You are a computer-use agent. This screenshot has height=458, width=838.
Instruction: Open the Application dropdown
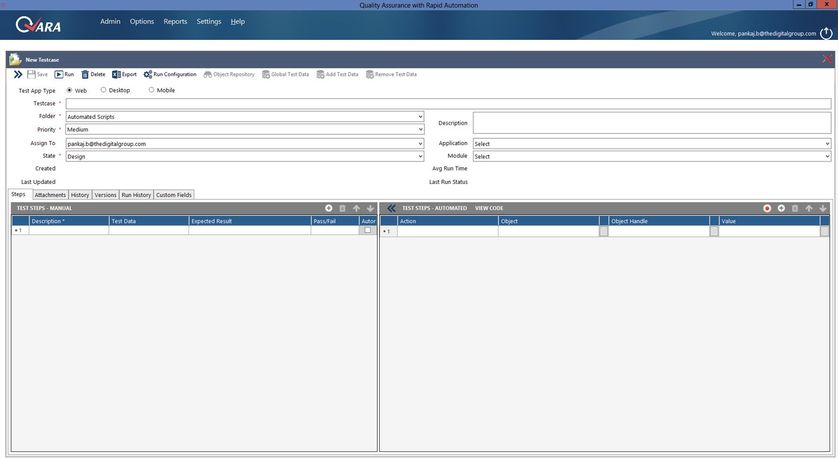click(652, 144)
